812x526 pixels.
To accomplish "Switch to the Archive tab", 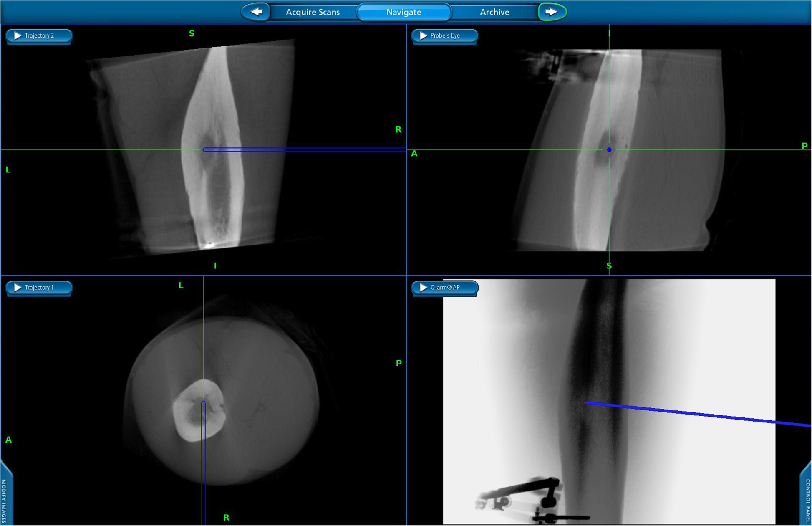I will point(494,12).
